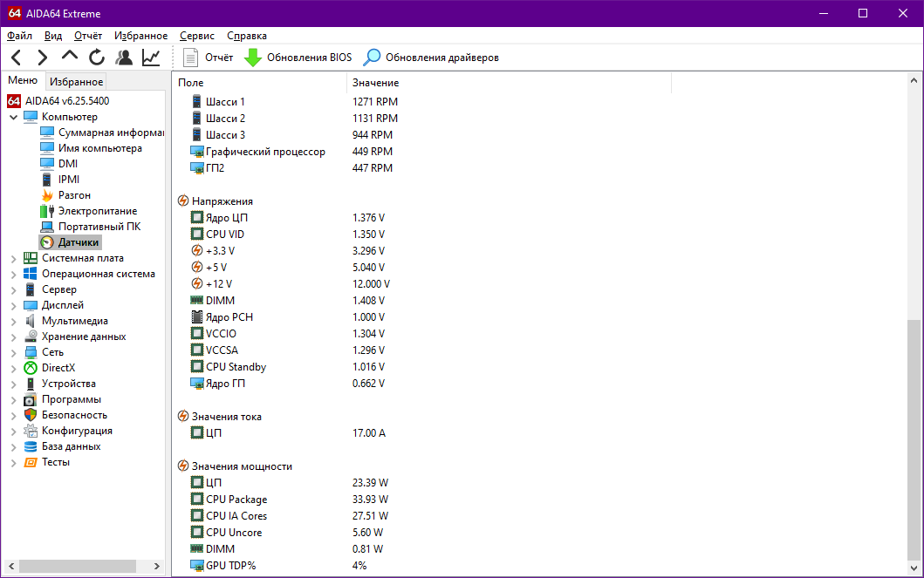
Task: Go forward with the right arrow toolbar icon
Action: pos(43,57)
